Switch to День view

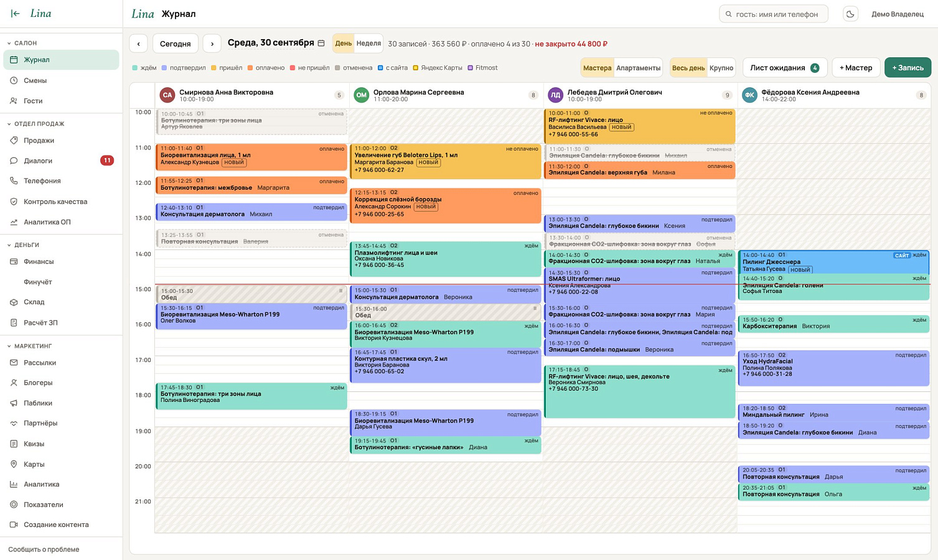click(x=344, y=44)
